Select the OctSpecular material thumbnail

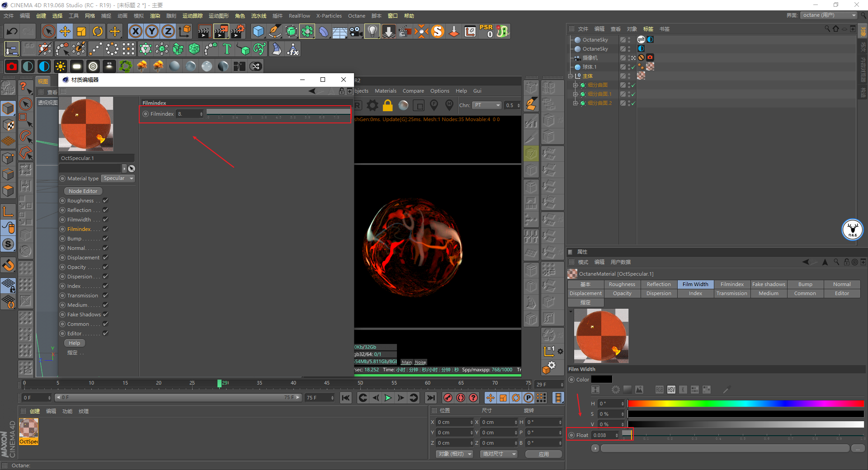click(x=28, y=432)
